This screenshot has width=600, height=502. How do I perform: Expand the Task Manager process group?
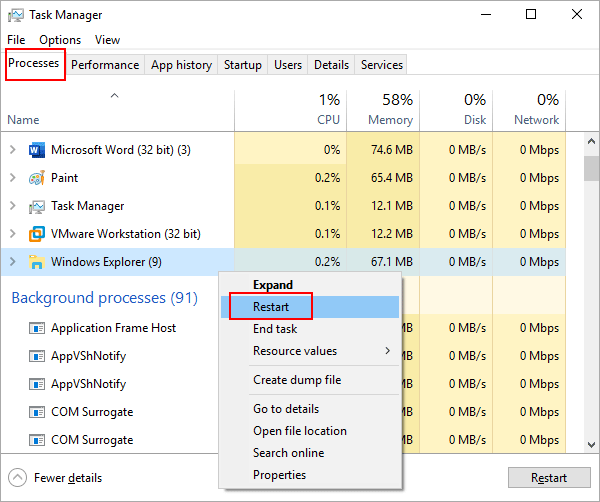[13, 205]
